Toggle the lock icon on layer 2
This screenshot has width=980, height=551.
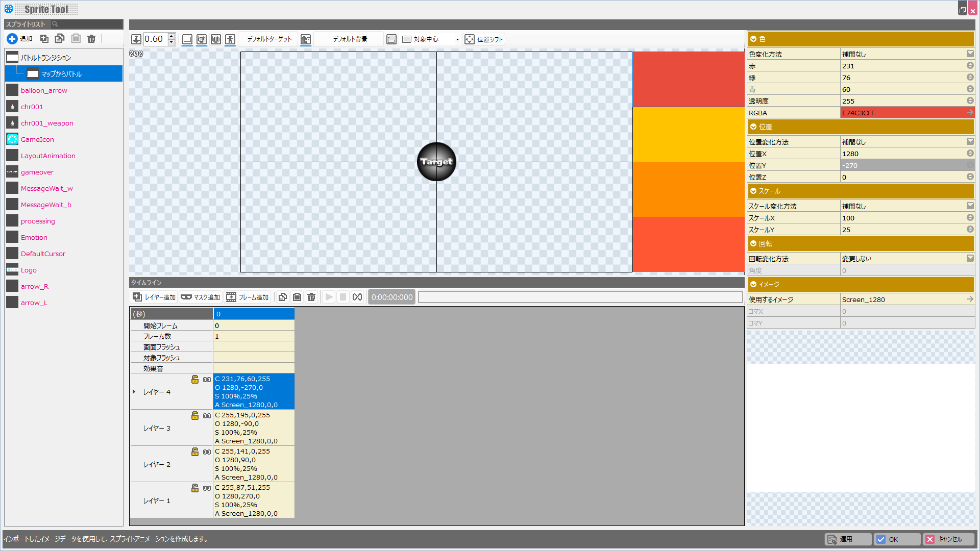(x=195, y=452)
